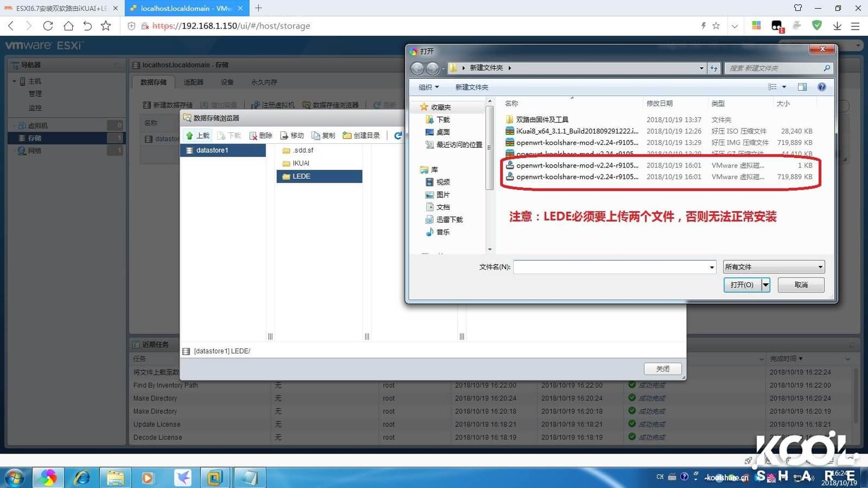
Task: Click the Windows Start button
Action: point(15,478)
